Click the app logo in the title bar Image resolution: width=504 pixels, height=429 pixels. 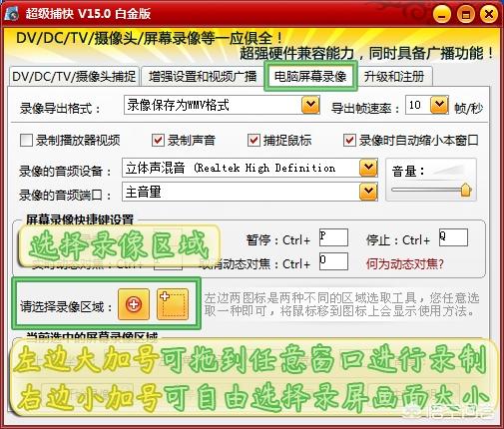pyautogui.click(x=12, y=14)
